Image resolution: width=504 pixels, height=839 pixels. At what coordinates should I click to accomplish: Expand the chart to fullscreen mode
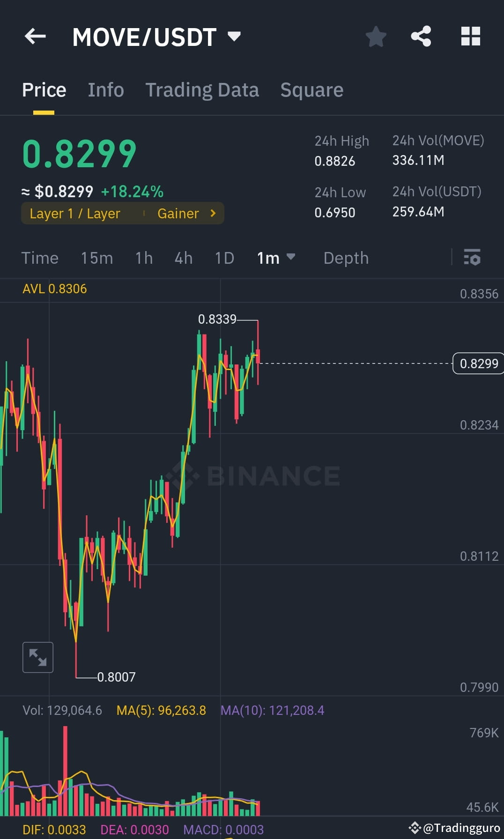click(x=37, y=657)
